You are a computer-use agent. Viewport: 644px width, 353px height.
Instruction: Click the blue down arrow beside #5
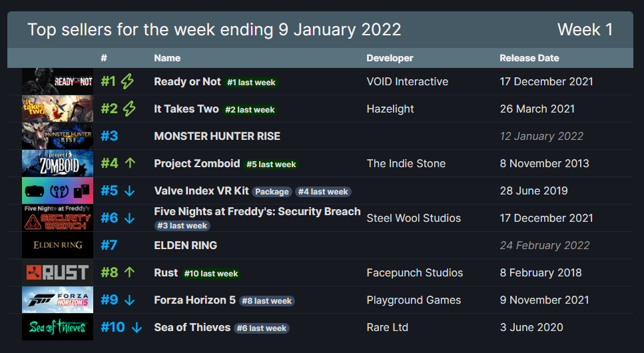[x=129, y=191]
